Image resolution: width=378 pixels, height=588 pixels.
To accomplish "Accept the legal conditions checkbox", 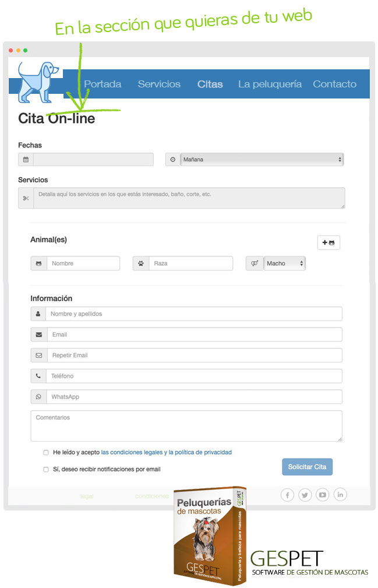I will tap(46, 452).
